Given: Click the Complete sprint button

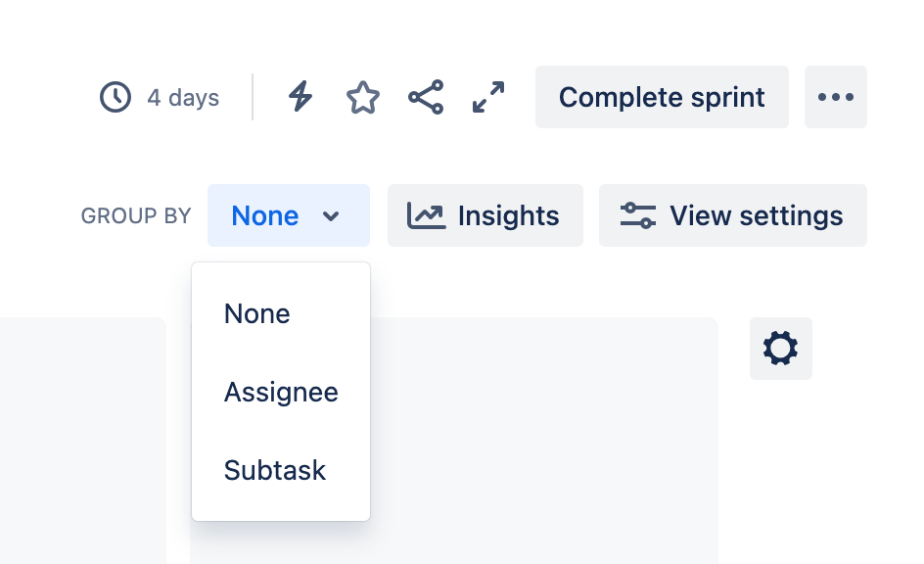Looking at the screenshot, I should [x=662, y=97].
